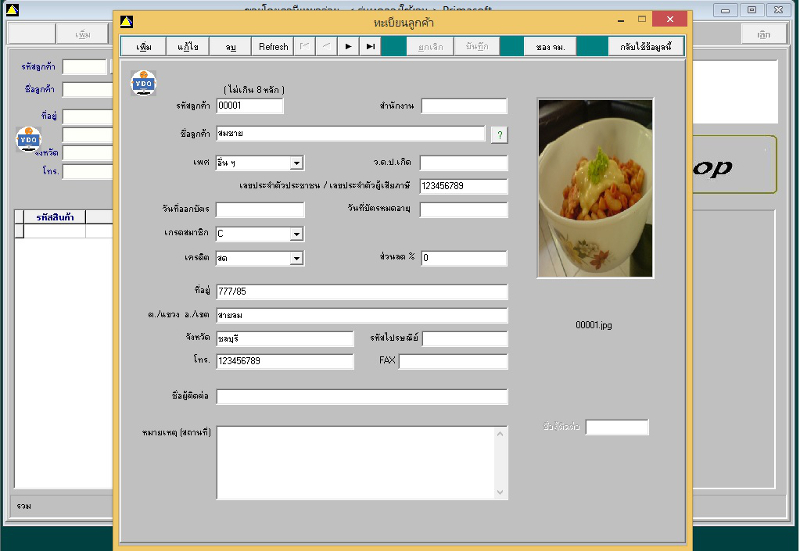
Task: Close the customer registry dialog
Action: pos(670,19)
